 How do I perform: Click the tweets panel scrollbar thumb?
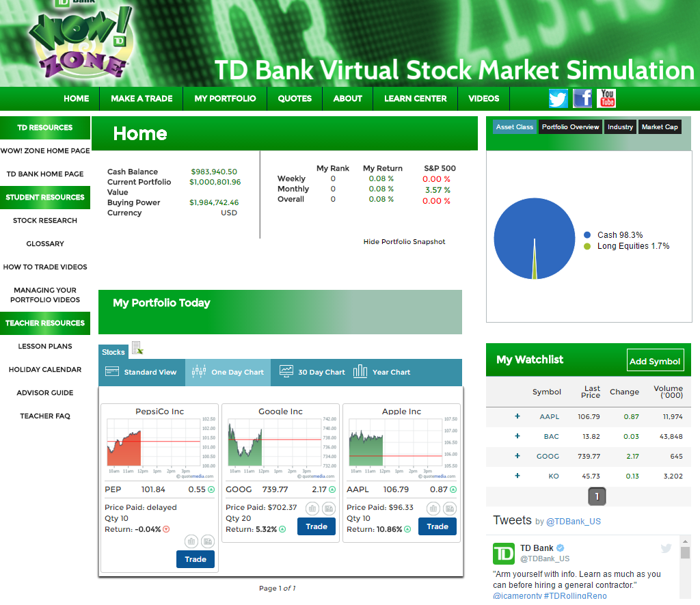tap(685, 553)
